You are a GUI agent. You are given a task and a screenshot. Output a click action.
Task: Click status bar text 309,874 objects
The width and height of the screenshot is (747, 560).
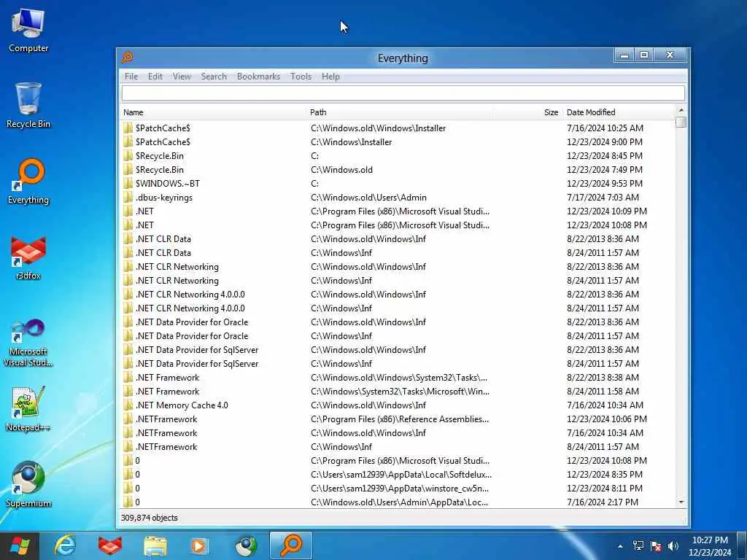149,518
